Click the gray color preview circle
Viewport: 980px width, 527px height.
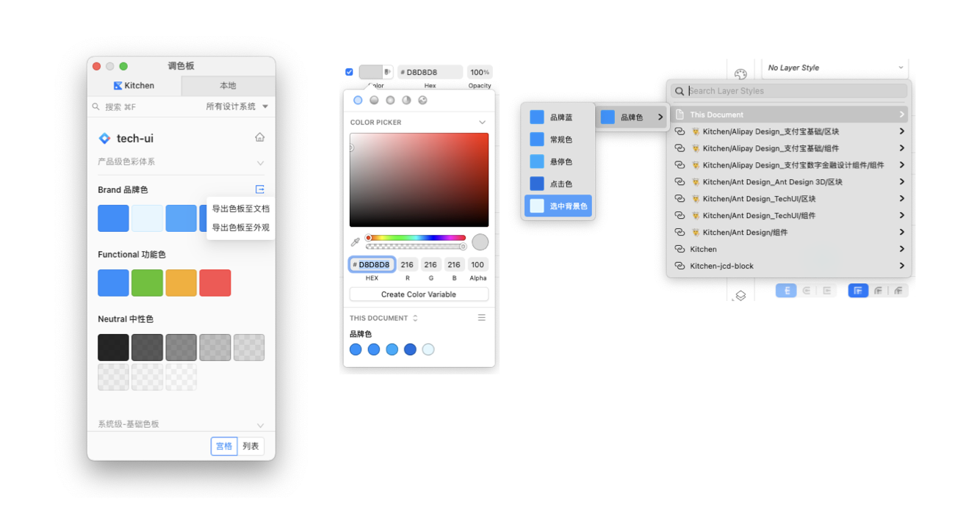[x=480, y=241]
